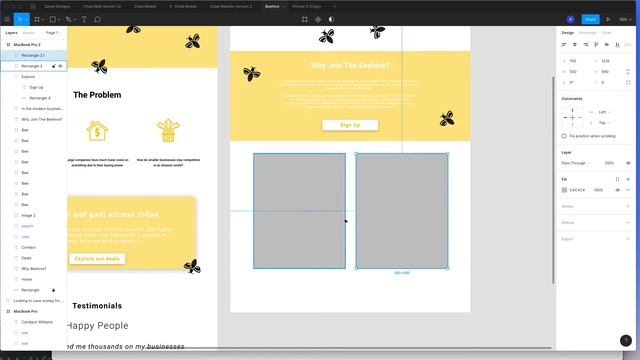The width and height of the screenshot is (640, 360).
Task: Click the Independent Corners icon
Action: [x=628, y=82]
